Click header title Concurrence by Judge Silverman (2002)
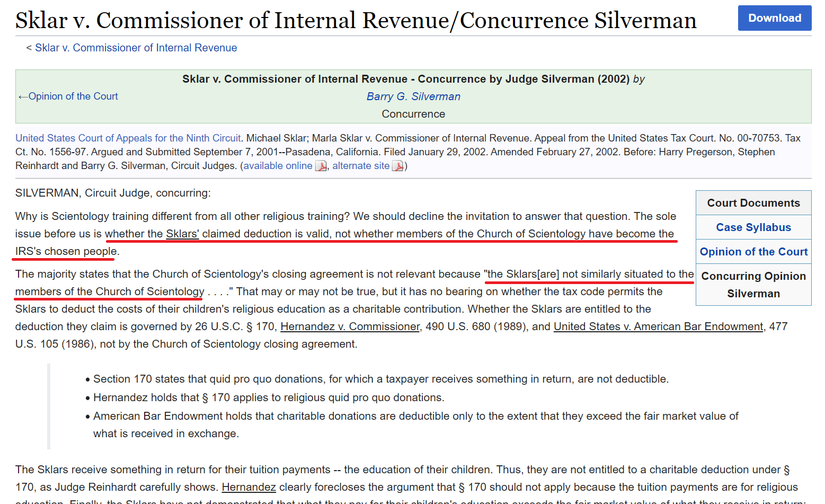 [x=406, y=79]
